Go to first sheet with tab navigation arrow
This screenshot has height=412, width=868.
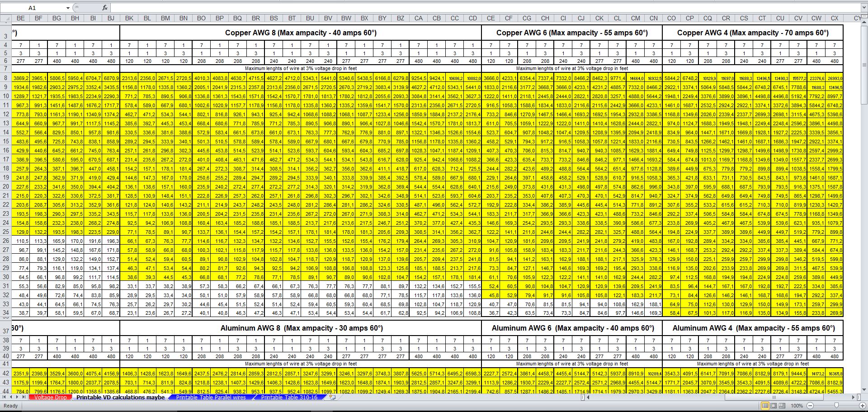[5, 397]
